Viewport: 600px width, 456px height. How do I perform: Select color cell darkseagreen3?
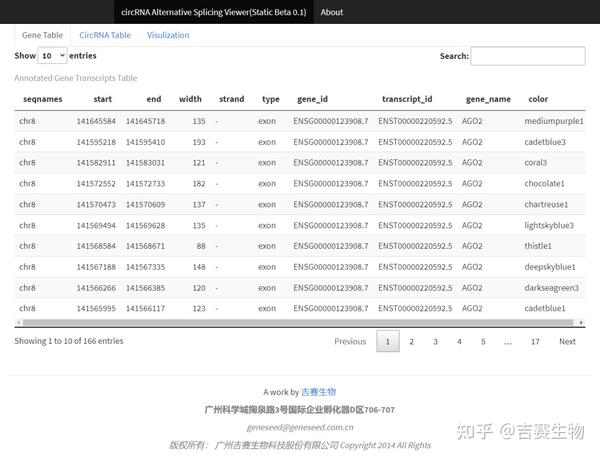click(x=551, y=288)
